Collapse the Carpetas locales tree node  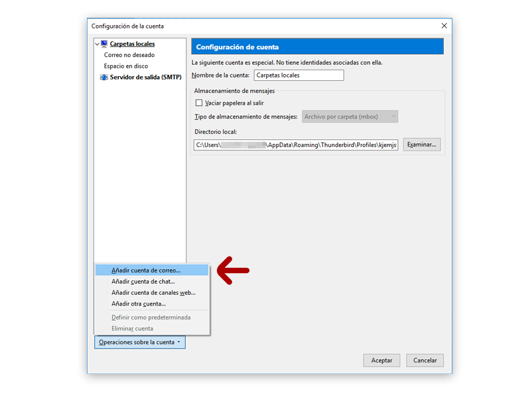98,44
